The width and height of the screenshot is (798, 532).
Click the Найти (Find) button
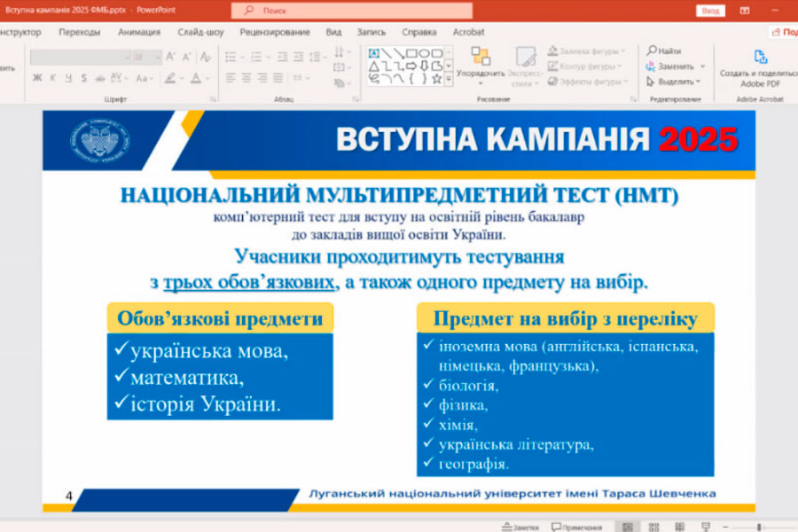click(x=663, y=51)
